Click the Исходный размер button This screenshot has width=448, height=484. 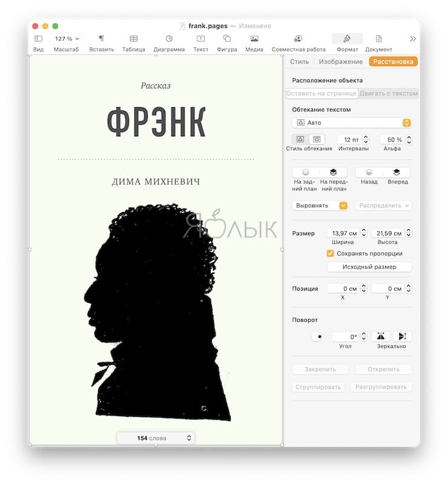point(369,267)
